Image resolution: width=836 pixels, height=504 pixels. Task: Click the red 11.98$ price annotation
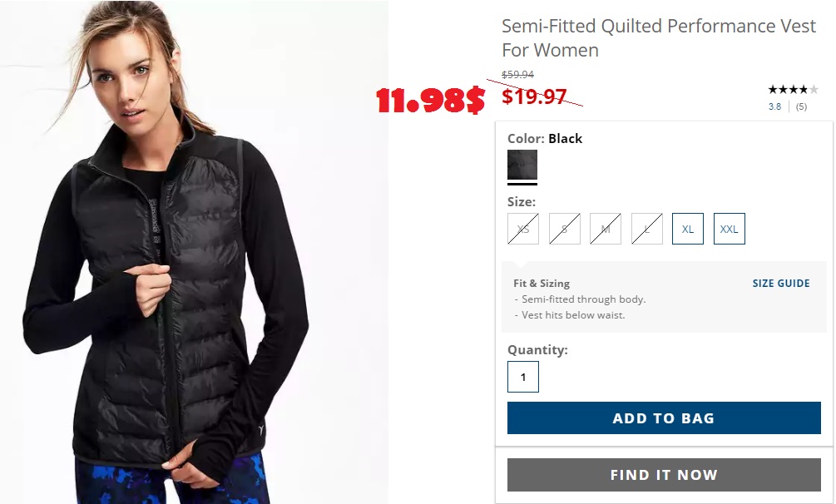430,100
